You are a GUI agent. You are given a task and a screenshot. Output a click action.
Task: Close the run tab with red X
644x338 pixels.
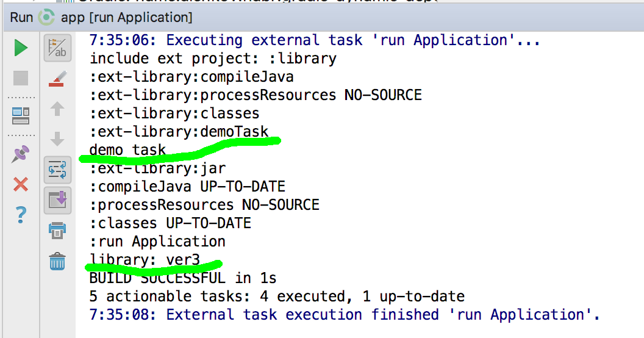coord(21,184)
